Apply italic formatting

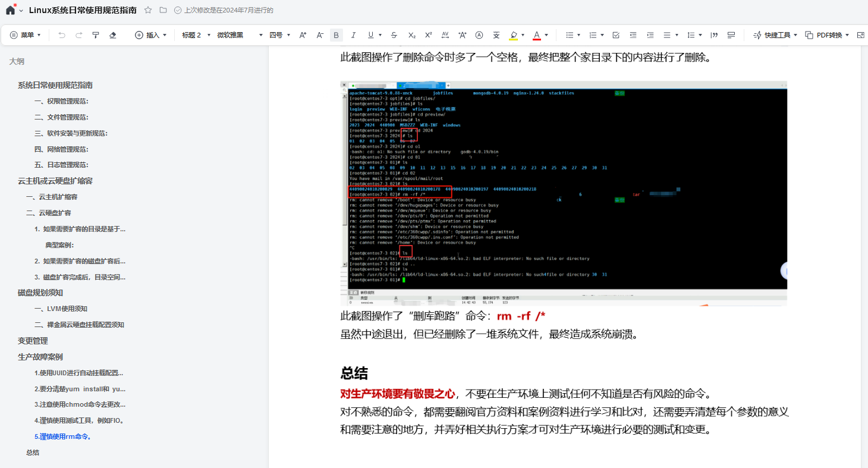click(x=353, y=35)
